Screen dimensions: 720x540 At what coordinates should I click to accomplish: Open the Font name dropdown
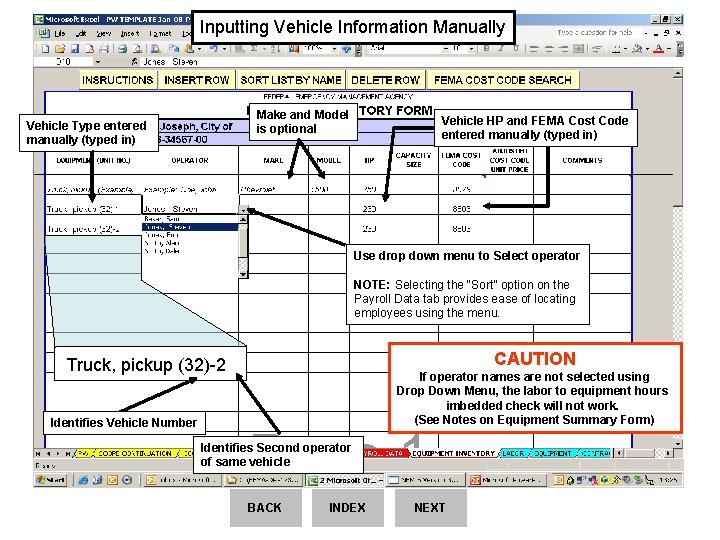445,49
